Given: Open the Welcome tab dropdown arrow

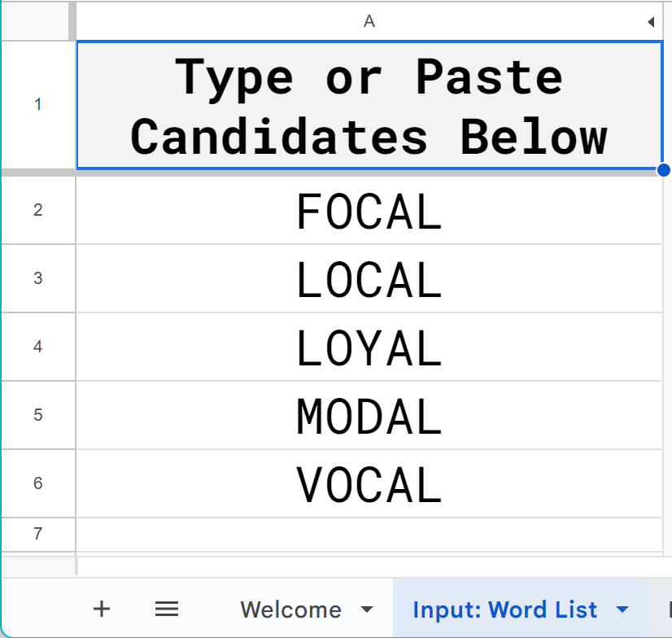Looking at the screenshot, I should [367, 610].
